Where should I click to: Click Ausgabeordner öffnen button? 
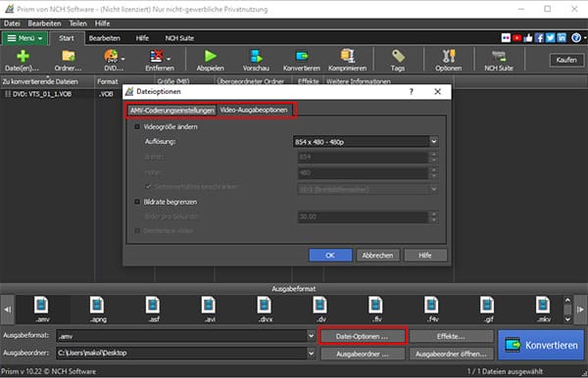click(x=451, y=354)
